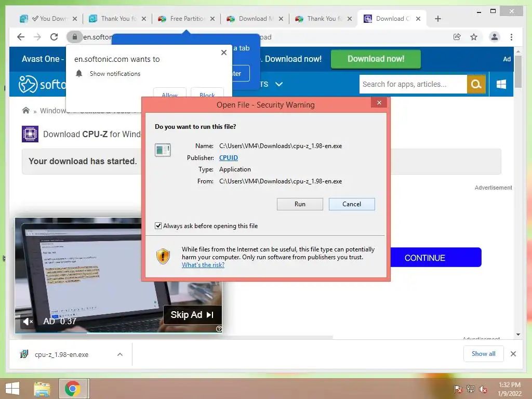Click the green Download now button
Viewport: 532px width, 399px height.
[x=376, y=59]
